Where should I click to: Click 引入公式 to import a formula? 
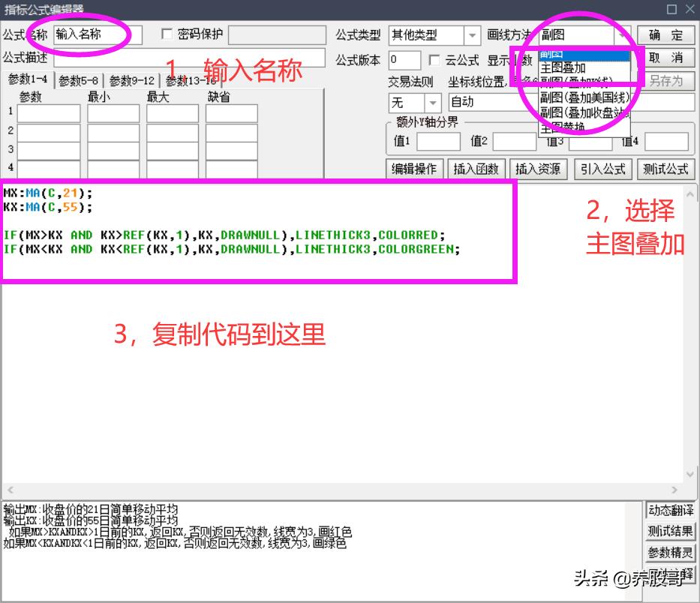click(x=602, y=169)
